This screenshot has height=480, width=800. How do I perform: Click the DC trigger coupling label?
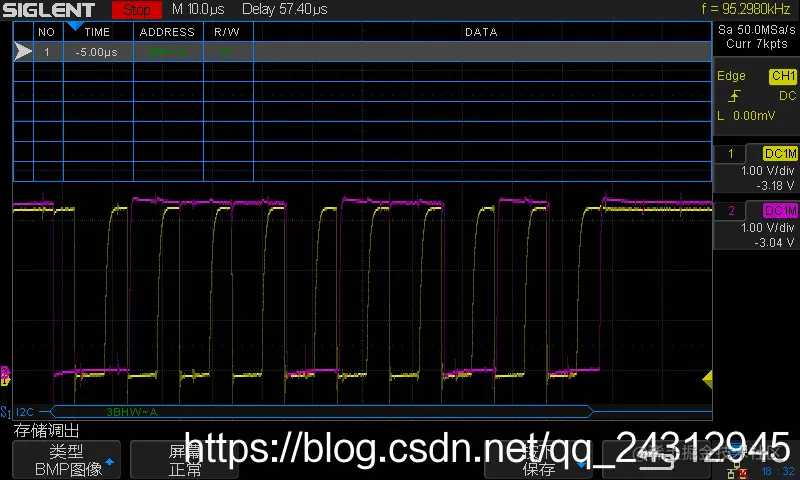pyautogui.click(x=788, y=96)
